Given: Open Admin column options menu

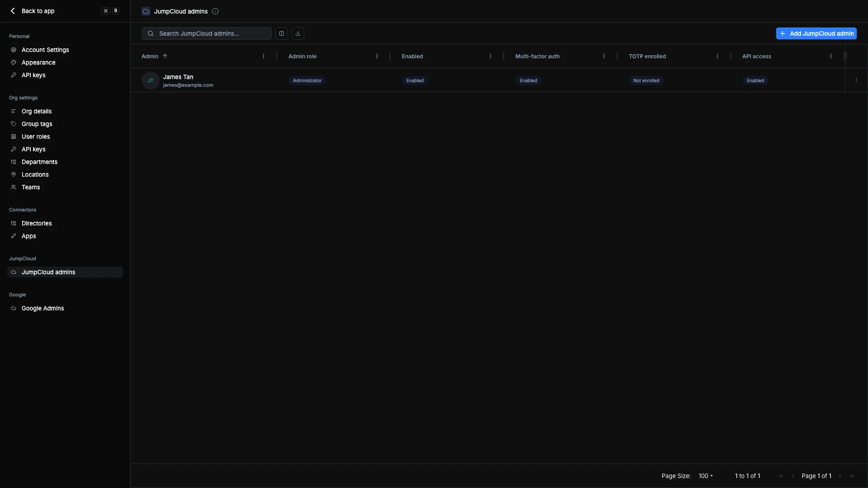Looking at the screenshot, I should (x=264, y=56).
